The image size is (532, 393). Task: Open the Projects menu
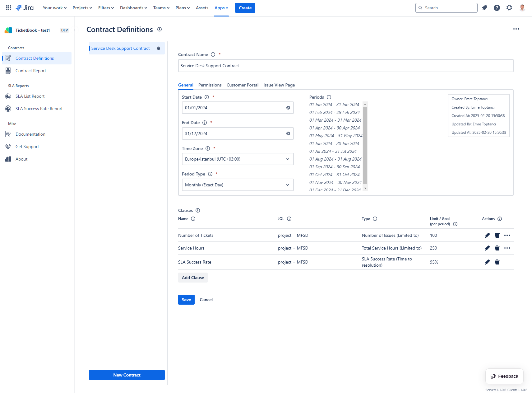coord(82,8)
